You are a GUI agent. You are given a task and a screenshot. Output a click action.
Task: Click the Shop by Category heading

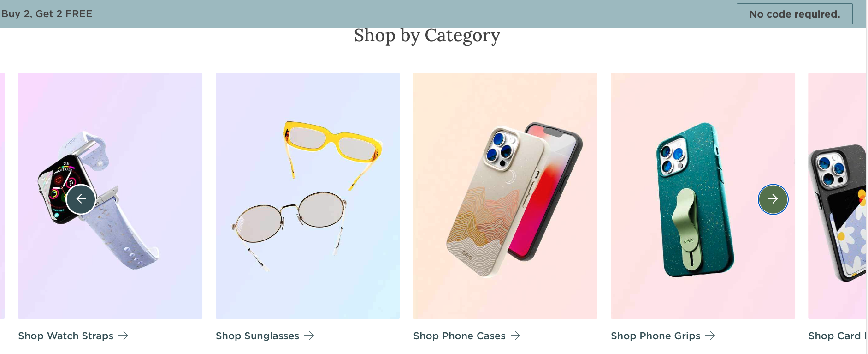pos(427,36)
